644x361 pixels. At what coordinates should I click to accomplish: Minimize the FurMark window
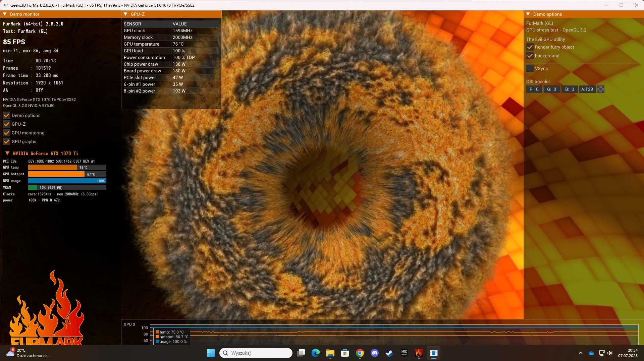(x=606, y=5)
